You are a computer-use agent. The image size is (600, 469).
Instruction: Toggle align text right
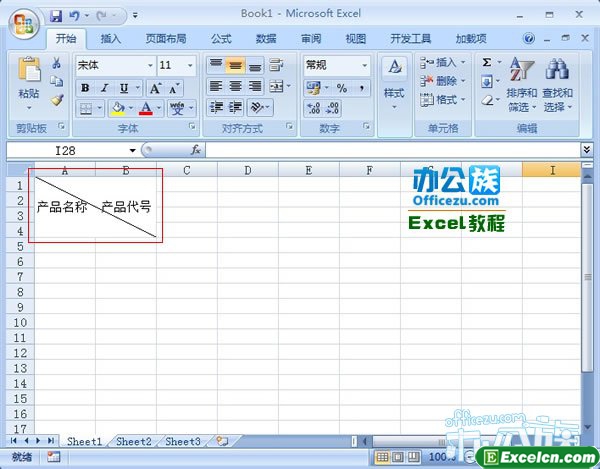coord(255,86)
